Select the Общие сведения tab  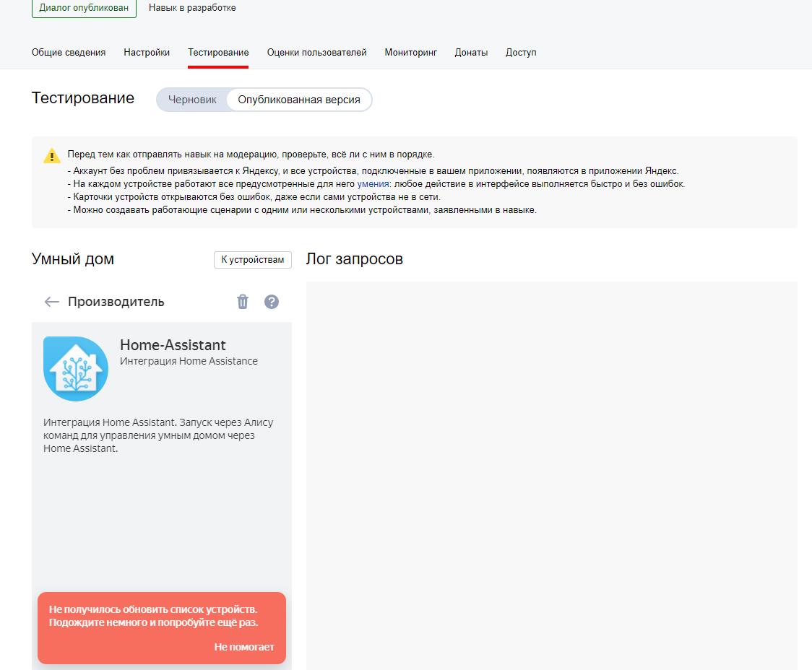point(69,52)
